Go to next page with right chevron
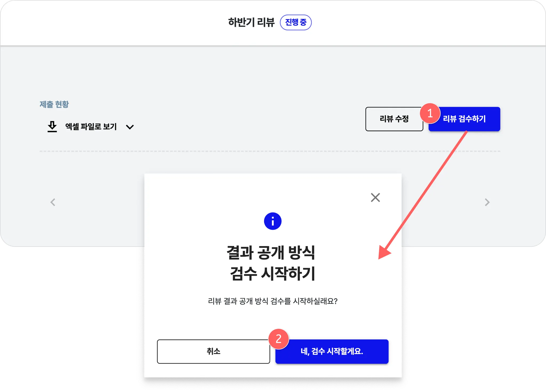This screenshot has width=546, height=392. [x=487, y=202]
